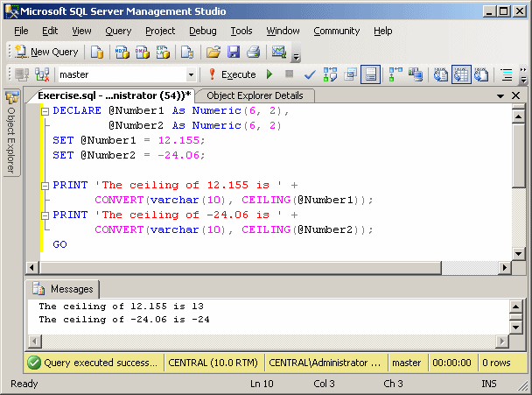Image resolution: width=532 pixels, height=395 pixels.
Task: Open the Window menu
Action: 283,31
